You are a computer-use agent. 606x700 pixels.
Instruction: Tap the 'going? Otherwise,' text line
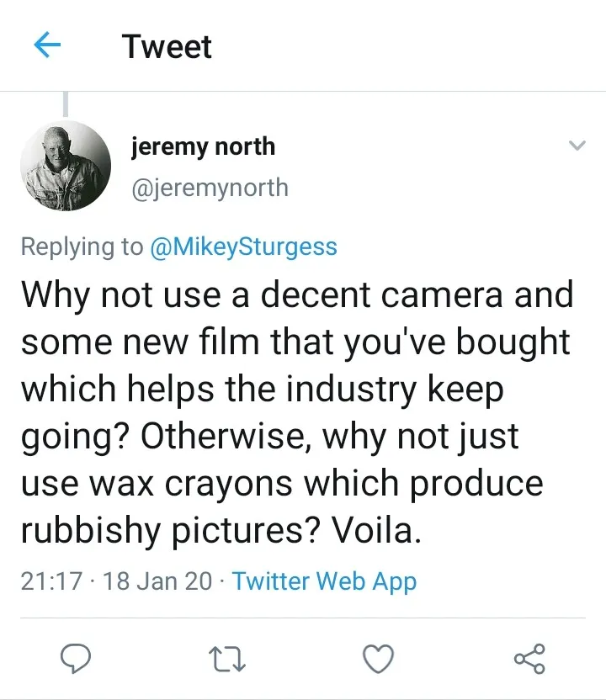pos(166,437)
